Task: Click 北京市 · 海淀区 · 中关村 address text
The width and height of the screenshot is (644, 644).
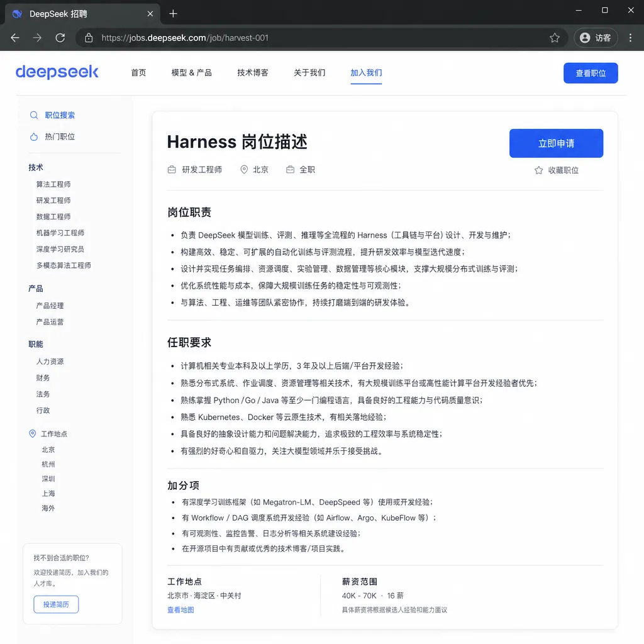Action: 204,596
